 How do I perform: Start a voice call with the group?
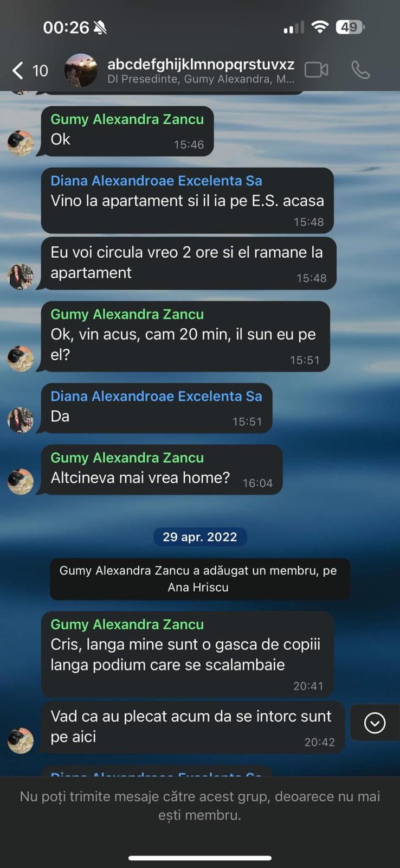tap(360, 70)
